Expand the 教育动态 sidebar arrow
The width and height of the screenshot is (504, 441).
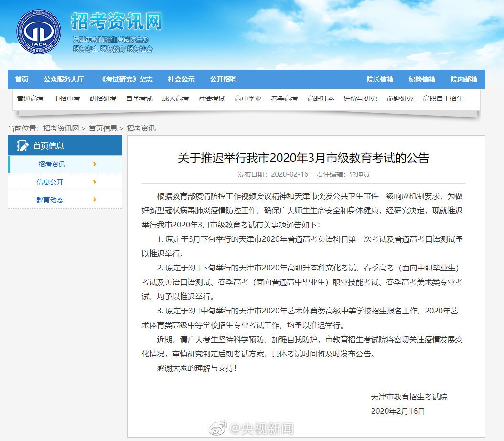[x=95, y=200]
